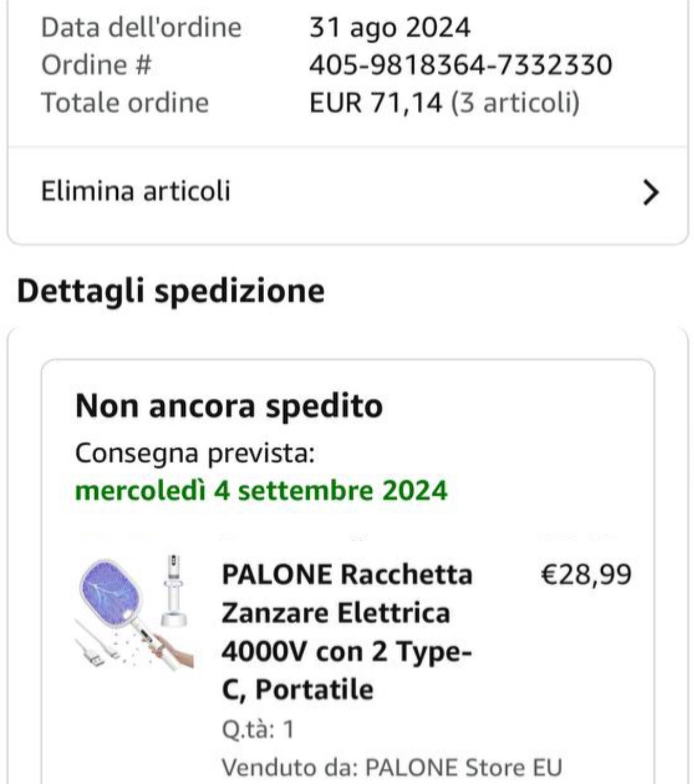
Task: Click the chevron arrow beside Elimina articoli
Action: 651,192
